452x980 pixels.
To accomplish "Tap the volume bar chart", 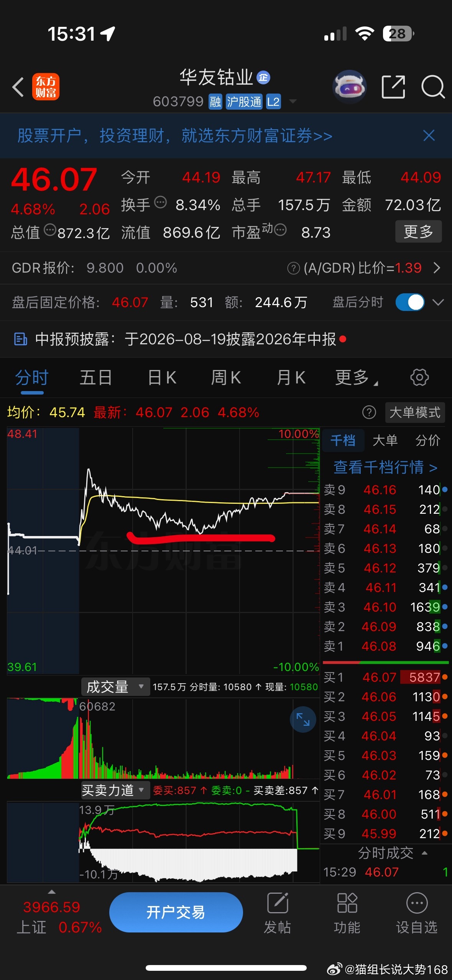I will 163,738.
